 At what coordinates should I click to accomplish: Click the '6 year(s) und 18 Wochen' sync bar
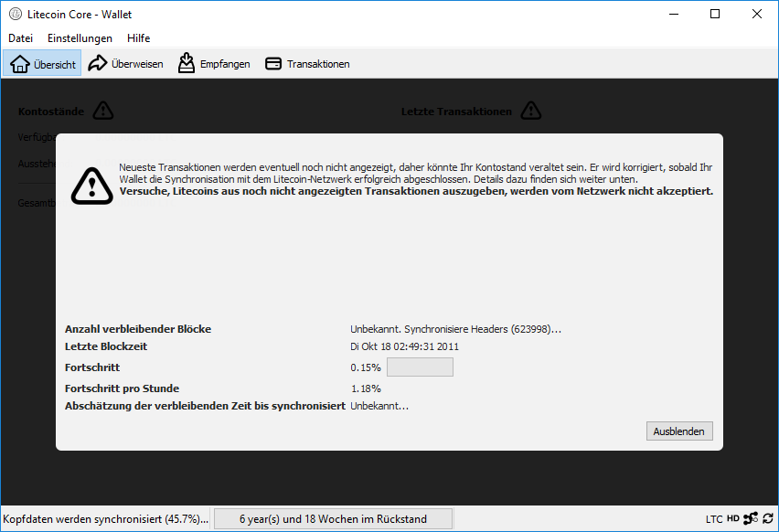(333, 518)
